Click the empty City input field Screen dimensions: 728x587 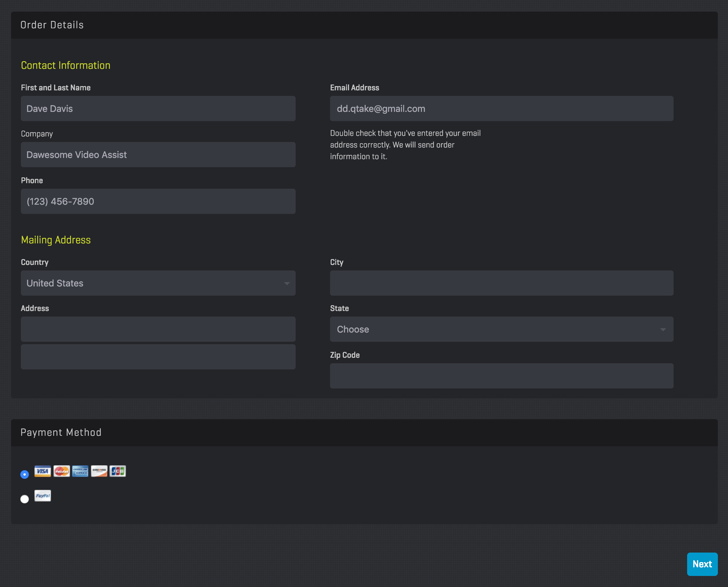(501, 283)
